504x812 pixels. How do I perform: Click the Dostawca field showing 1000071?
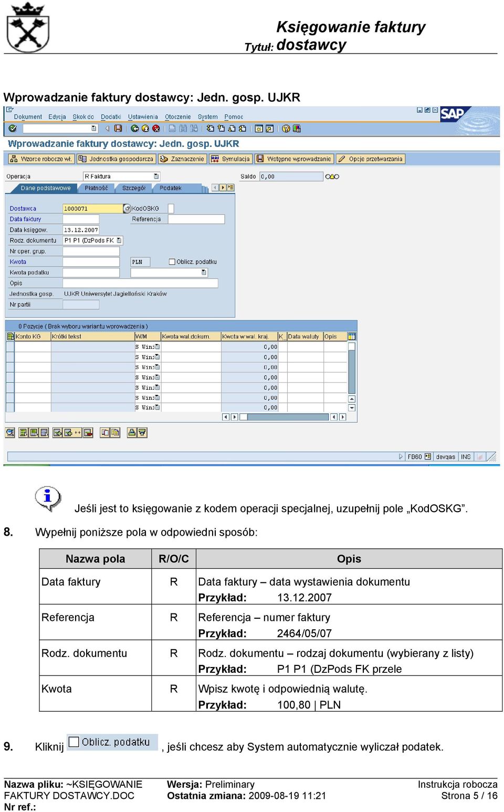pos(92,209)
